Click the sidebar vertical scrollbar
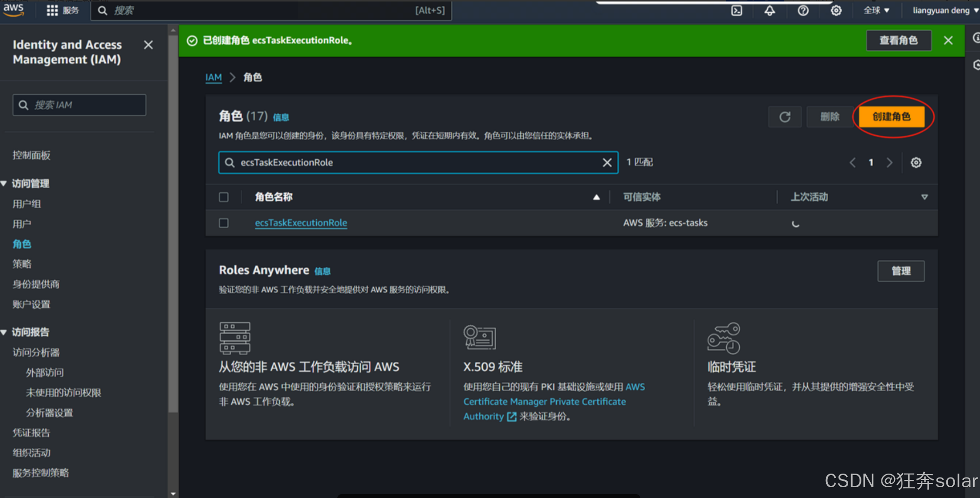The height and width of the screenshot is (498, 980). 173,224
